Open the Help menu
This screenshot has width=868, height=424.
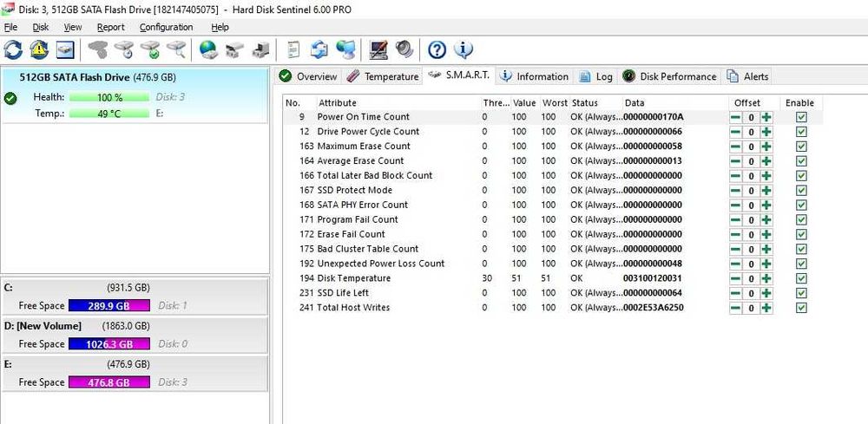220,27
